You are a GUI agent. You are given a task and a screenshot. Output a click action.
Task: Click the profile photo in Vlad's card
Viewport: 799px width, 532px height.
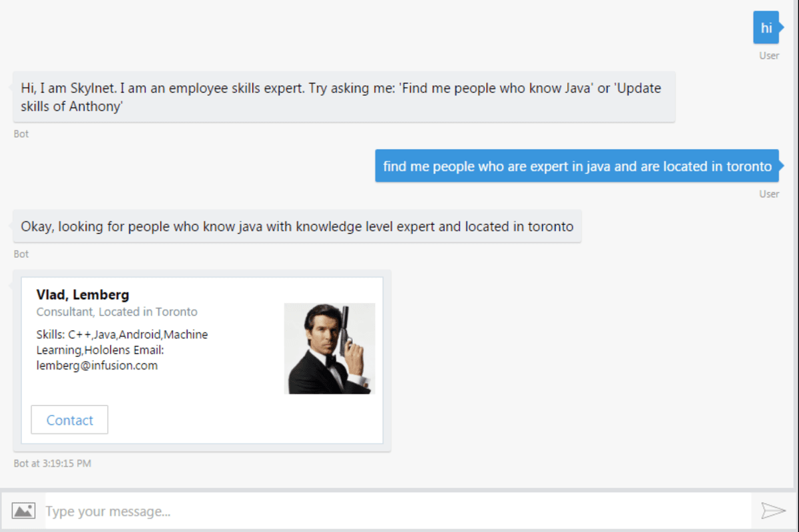(x=330, y=348)
